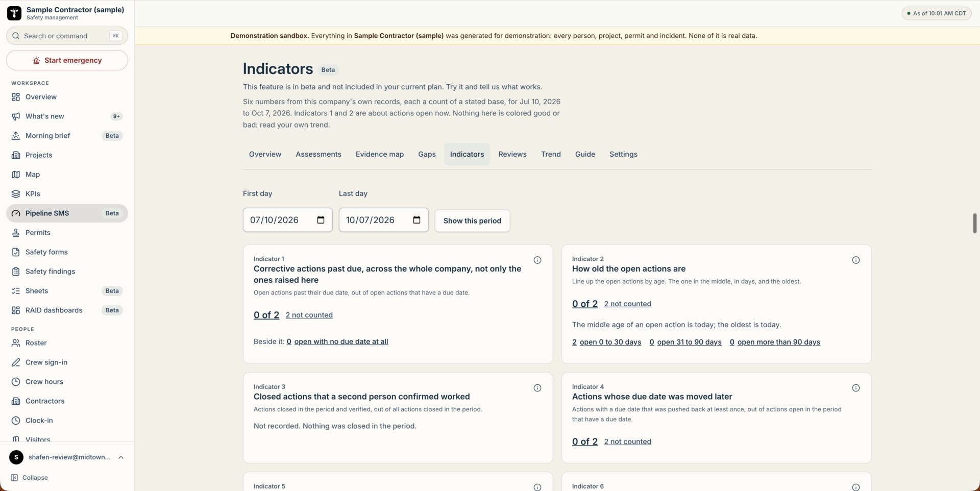The width and height of the screenshot is (980, 491).
Task: Open info icon for Indicator 2
Action: 856,260
